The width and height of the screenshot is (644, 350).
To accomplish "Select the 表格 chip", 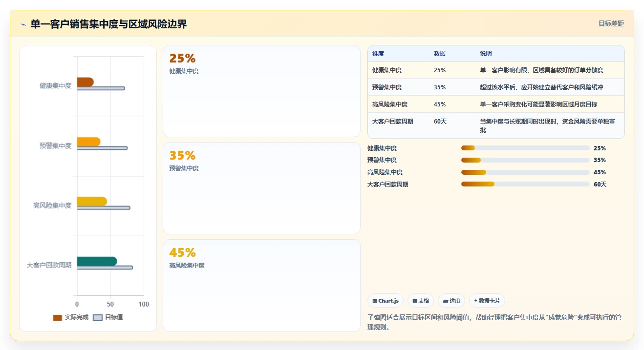I will coord(421,301).
